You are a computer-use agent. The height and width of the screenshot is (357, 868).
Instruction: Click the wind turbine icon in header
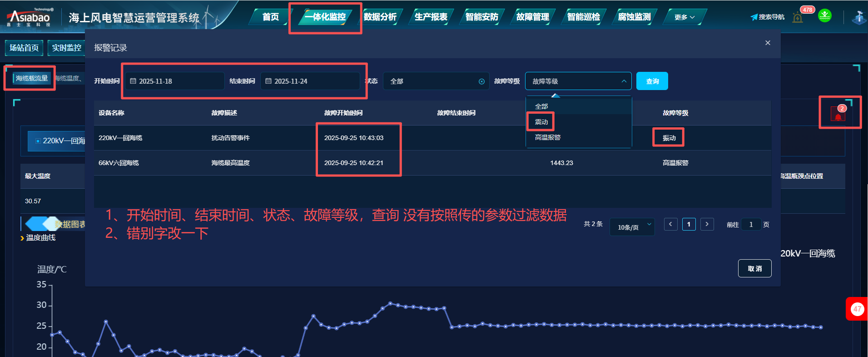[x=858, y=18]
